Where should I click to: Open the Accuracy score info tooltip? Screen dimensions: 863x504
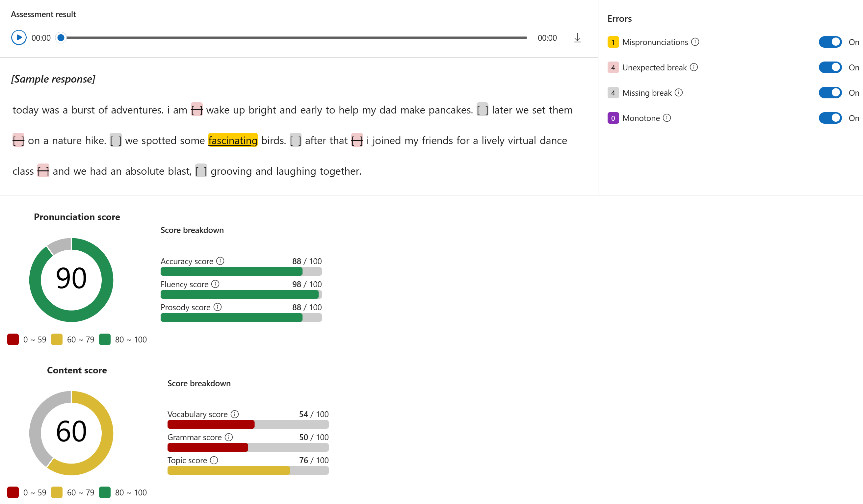coord(220,261)
